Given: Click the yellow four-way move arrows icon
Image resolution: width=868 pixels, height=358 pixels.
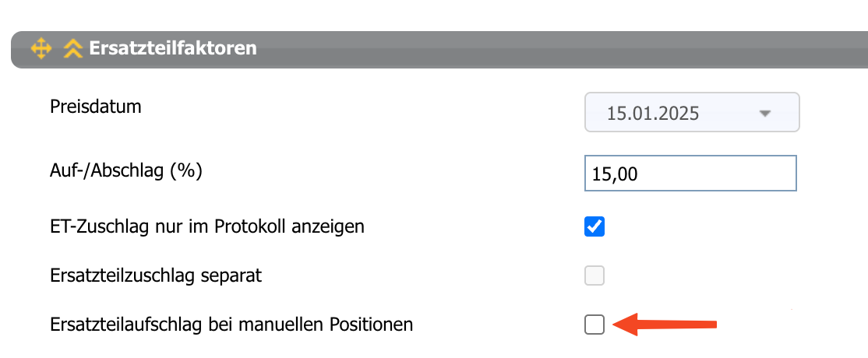Looking at the screenshot, I should [41, 49].
